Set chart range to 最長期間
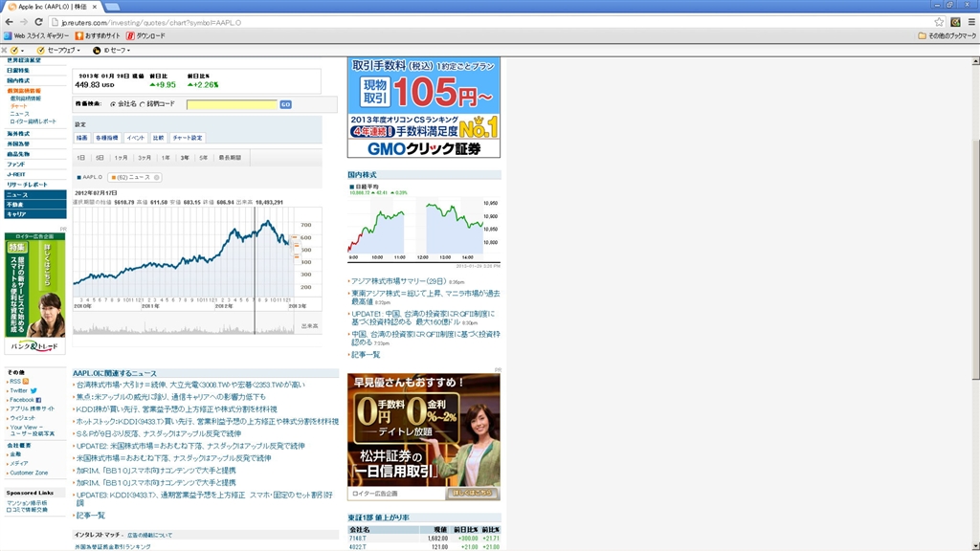 coord(230,158)
